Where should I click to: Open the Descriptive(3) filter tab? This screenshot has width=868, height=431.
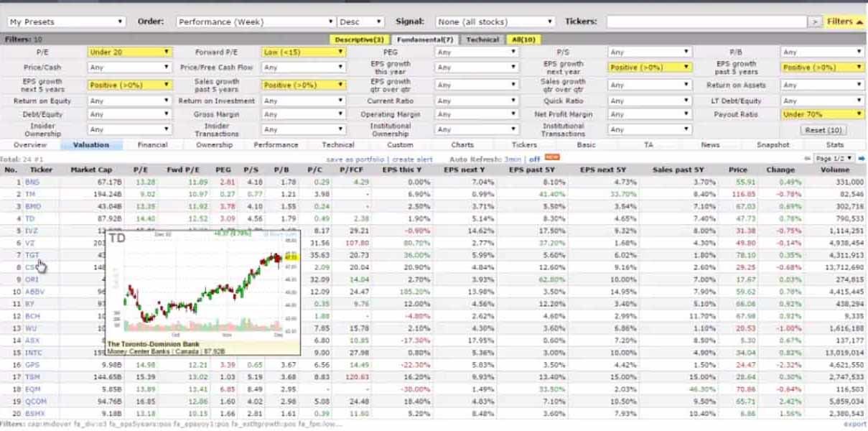point(359,40)
